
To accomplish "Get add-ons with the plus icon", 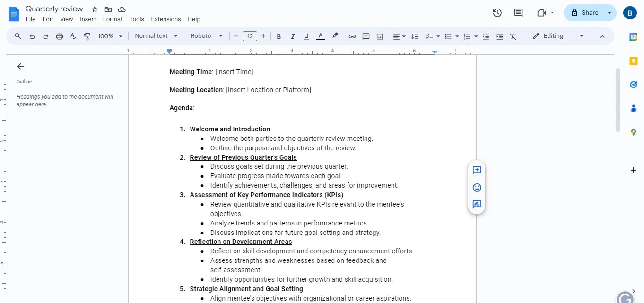I will pyautogui.click(x=634, y=170).
